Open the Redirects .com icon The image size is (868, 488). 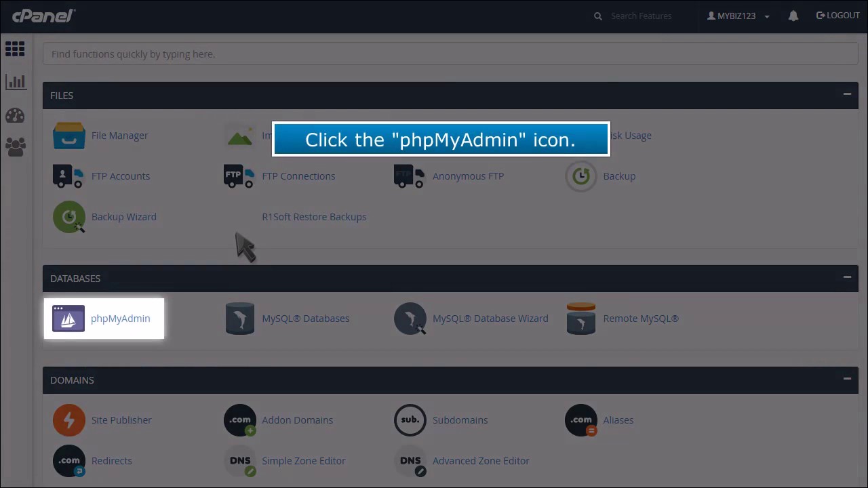(68, 461)
